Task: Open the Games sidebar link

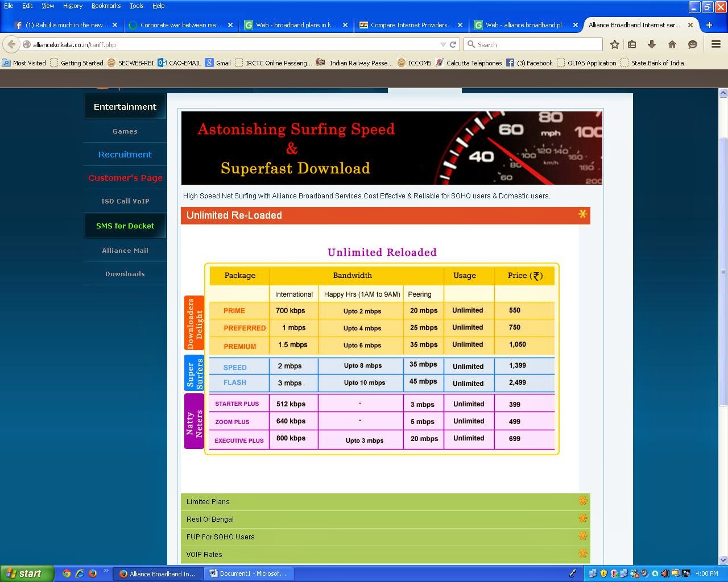Action: click(x=125, y=131)
